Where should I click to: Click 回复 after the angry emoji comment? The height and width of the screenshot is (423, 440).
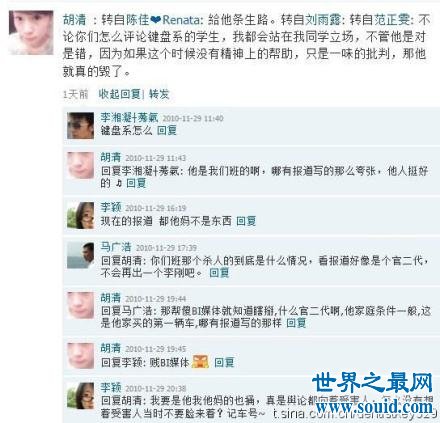click(224, 362)
